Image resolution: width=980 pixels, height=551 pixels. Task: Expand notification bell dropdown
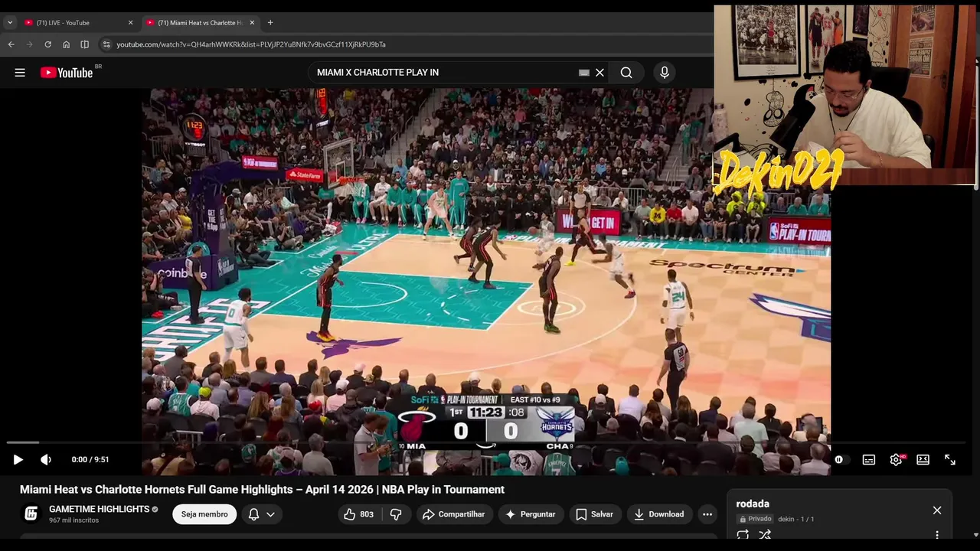coord(261,514)
